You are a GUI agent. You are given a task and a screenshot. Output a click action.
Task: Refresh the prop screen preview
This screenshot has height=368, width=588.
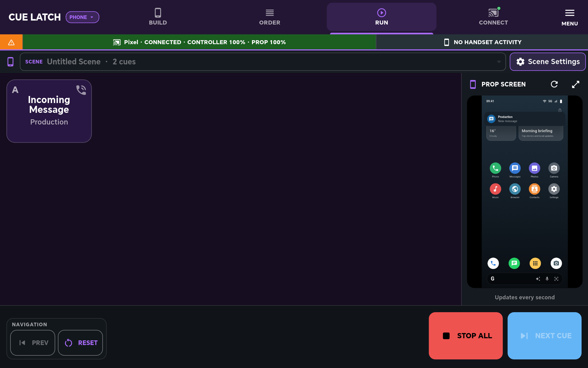click(x=554, y=84)
